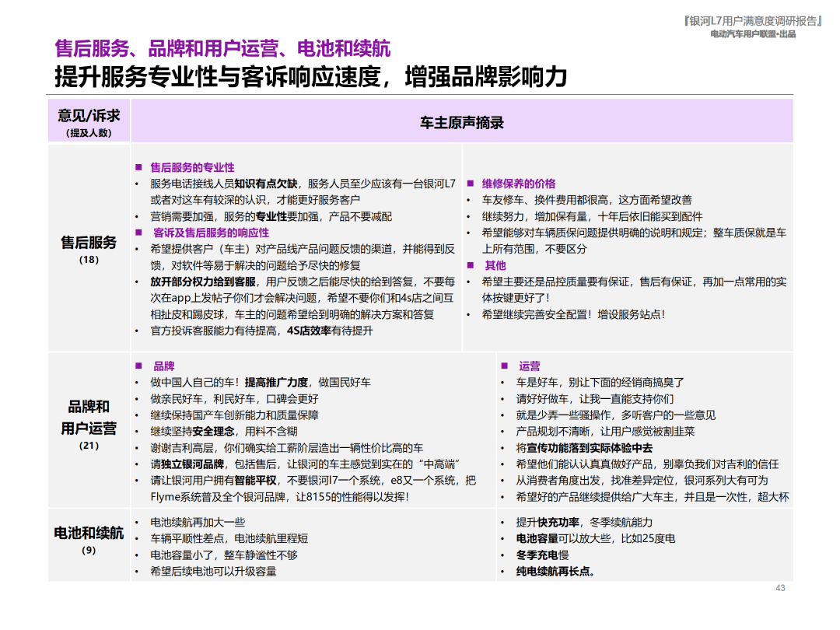Click the line 继续努力，增加保有量
This screenshot has height=630, width=840.
point(592,217)
